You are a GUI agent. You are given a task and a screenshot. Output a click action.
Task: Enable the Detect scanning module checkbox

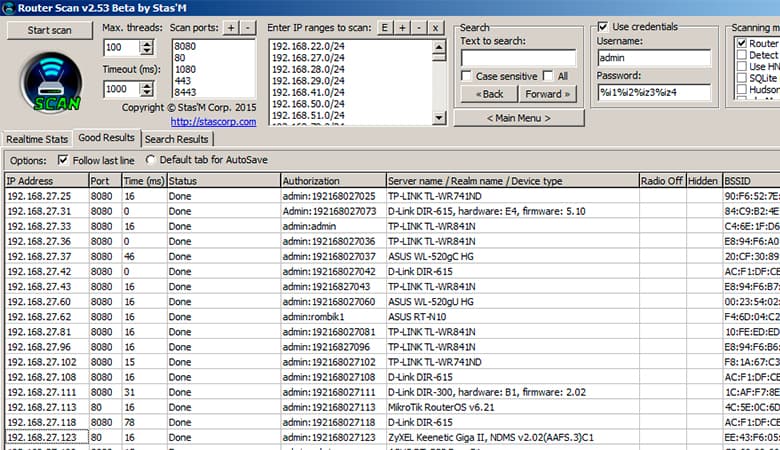coord(742,55)
